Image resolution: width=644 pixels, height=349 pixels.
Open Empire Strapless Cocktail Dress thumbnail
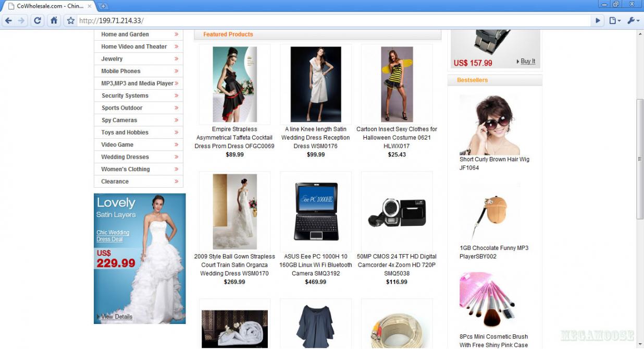coord(234,85)
